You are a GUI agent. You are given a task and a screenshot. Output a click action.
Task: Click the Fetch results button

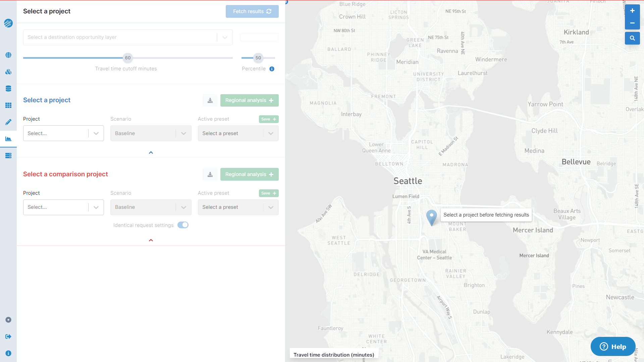point(252,11)
